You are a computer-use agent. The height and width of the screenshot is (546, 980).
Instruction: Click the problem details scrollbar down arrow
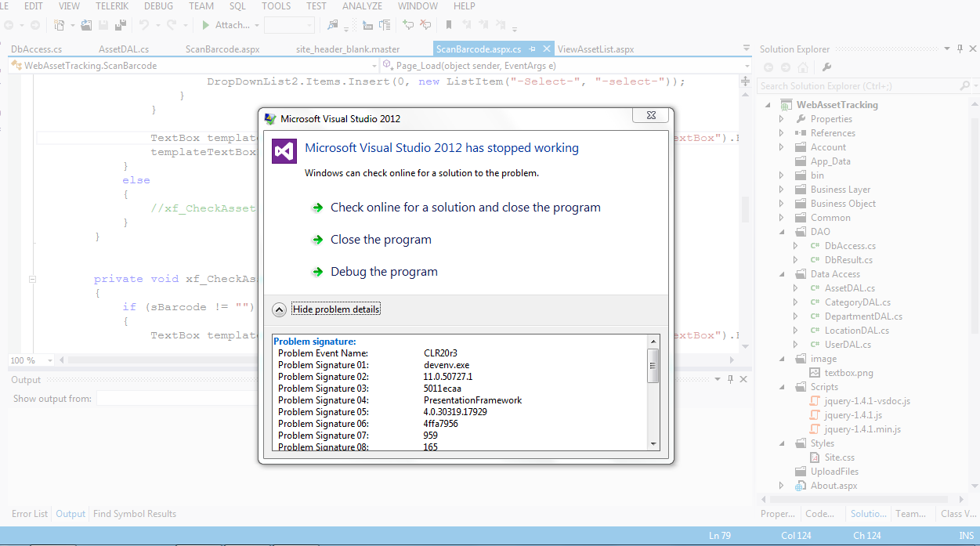click(x=654, y=443)
